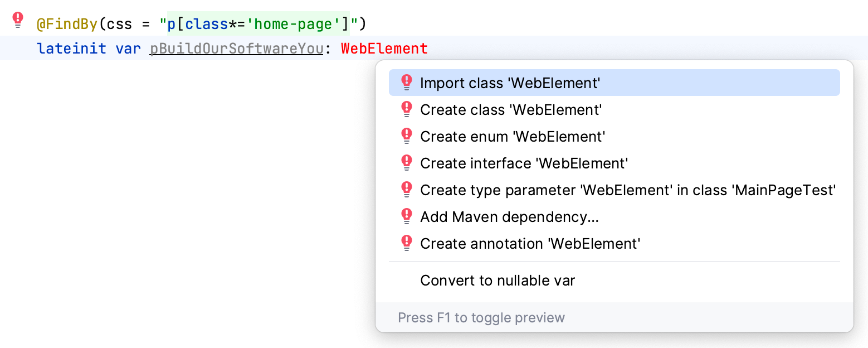Choose Create enum 'WebElement' option
This screenshot has height=348, width=868.
[x=513, y=137]
